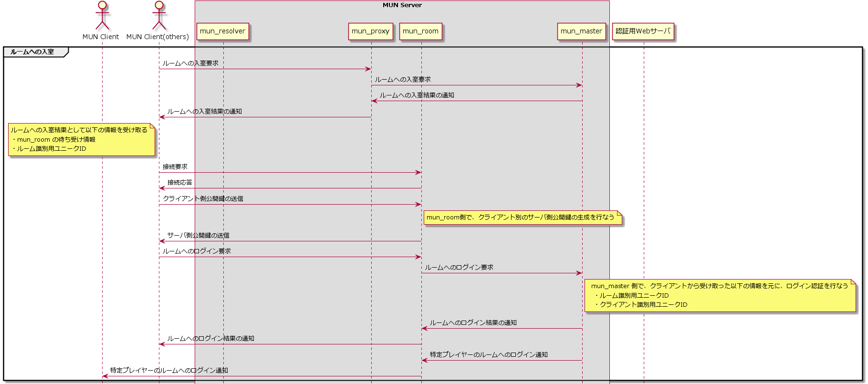The image size is (868, 384).
Task: Click "ルームへのログイン要求" label on arrow into mun_master
Action: coord(459,268)
